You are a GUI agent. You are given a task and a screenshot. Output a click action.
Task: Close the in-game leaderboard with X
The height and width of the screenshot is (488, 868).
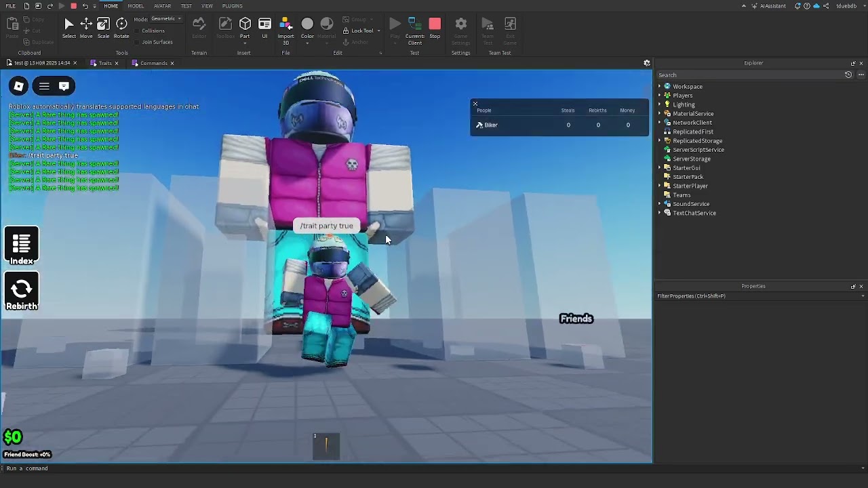tap(475, 104)
